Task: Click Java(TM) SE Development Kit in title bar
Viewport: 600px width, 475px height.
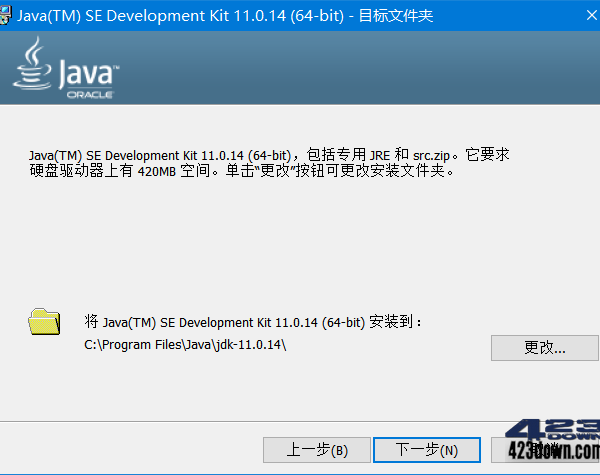Action: point(120,17)
